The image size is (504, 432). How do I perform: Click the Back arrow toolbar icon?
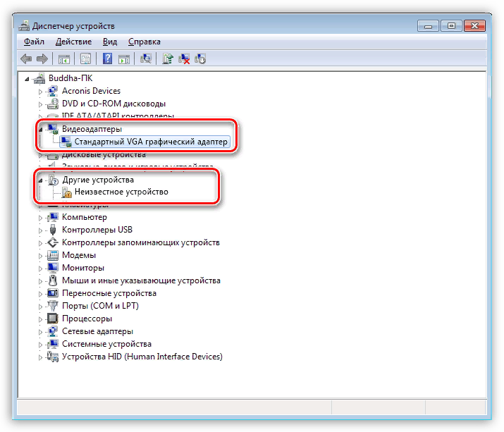[x=26, y=58]
